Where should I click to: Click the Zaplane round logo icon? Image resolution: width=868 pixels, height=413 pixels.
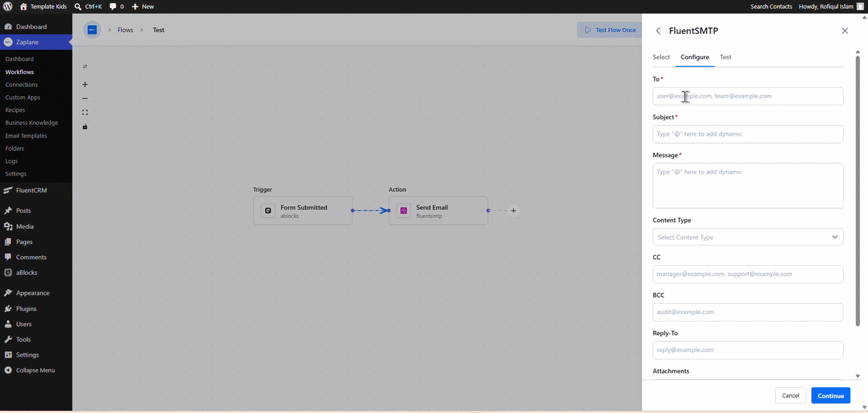[92, 30]
